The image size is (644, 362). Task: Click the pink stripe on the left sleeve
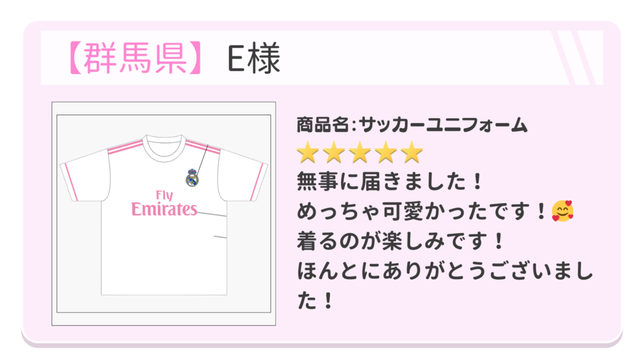pyautogui.click(x=72, y=182)
